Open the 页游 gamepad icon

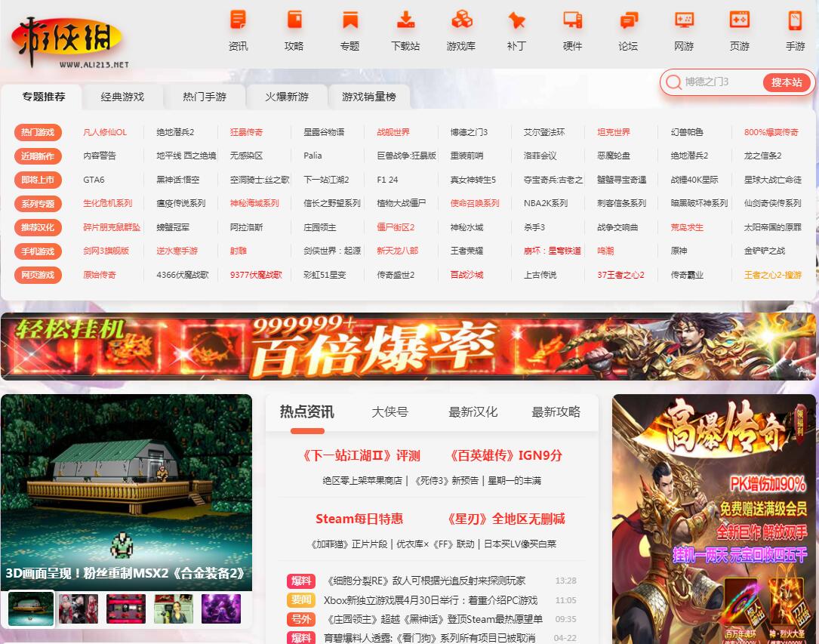[740, 21]
